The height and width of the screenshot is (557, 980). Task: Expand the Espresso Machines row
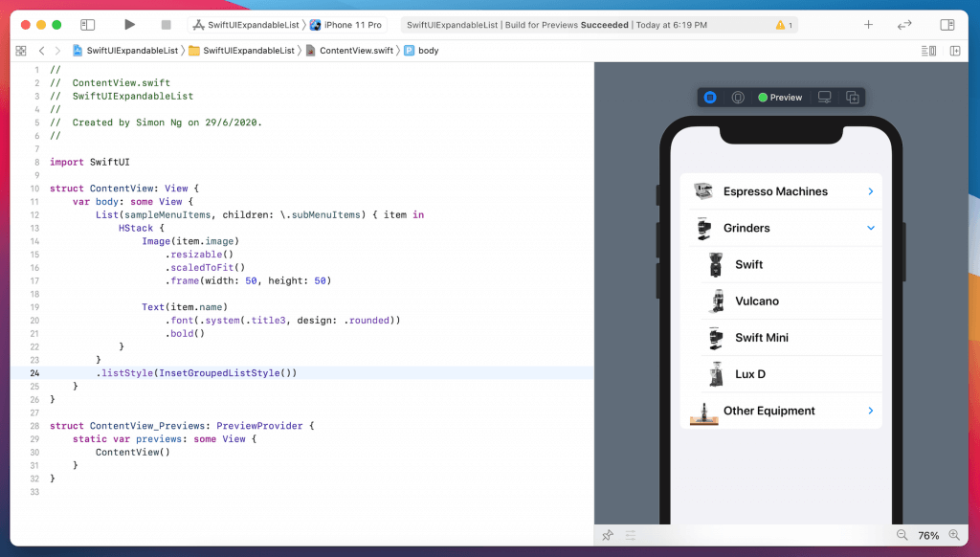click(x=870, y=191)
